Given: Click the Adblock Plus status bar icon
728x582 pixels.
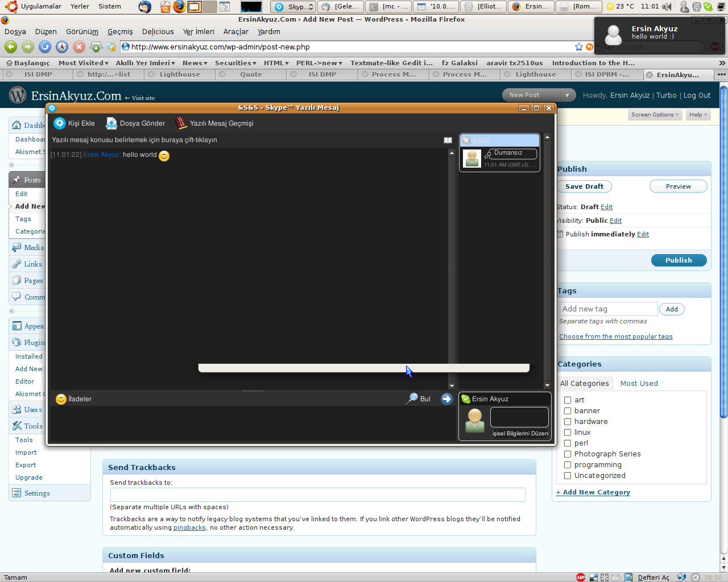Looking at the screenshot, I should pyautogui.click(x=581, y=577).
